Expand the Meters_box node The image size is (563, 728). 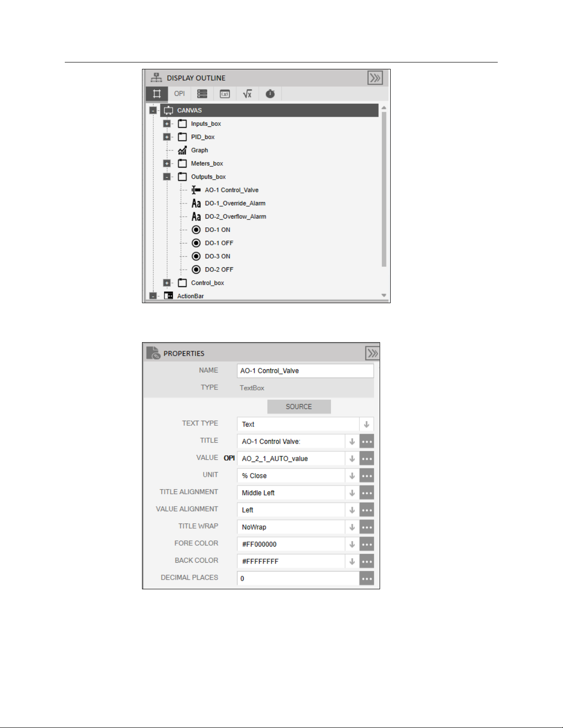(x=167, y=164)
